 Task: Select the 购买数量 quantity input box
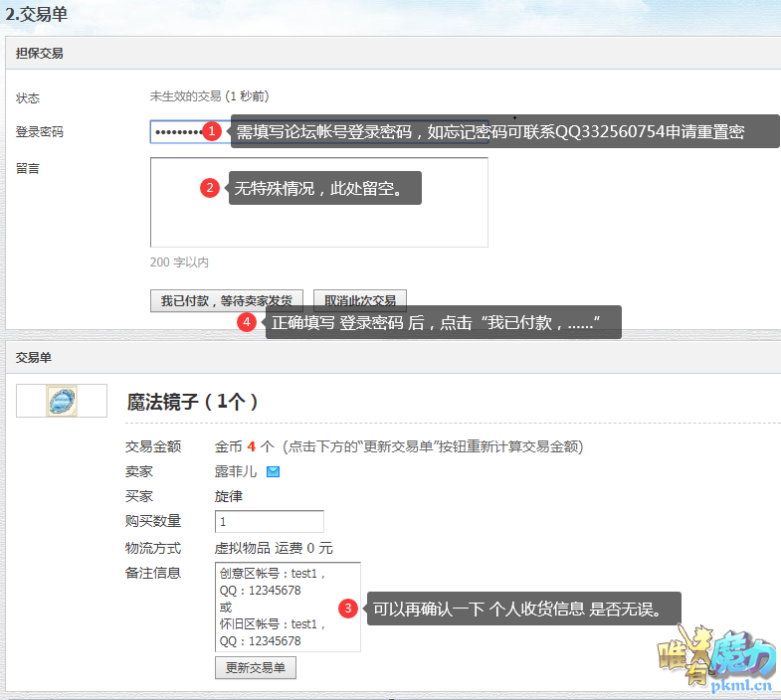(269, 521)
